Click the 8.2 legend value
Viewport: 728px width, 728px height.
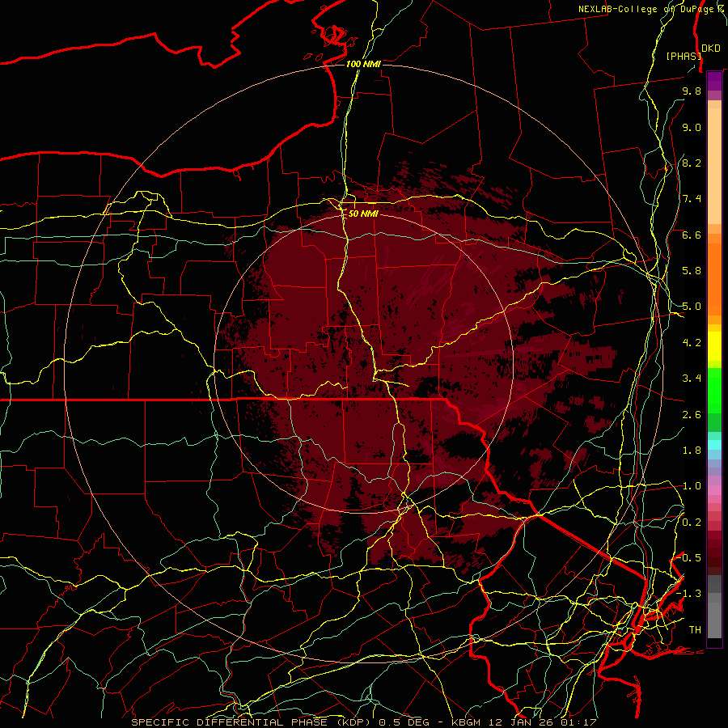coord(692,163)
